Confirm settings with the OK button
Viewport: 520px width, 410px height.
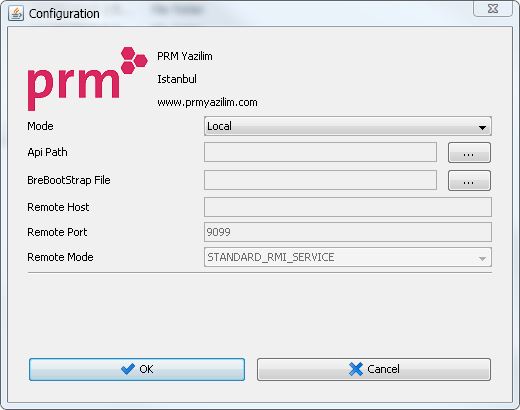137,369
